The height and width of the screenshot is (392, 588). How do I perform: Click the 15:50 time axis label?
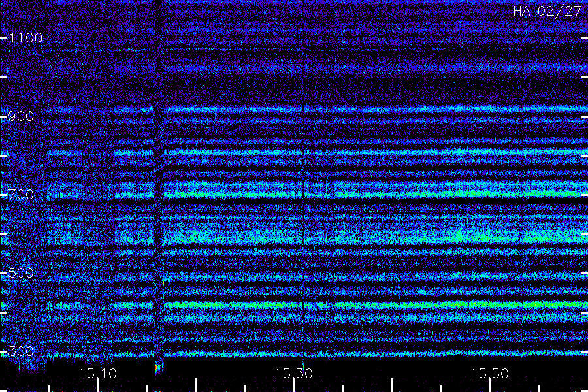tap(490, 374)
